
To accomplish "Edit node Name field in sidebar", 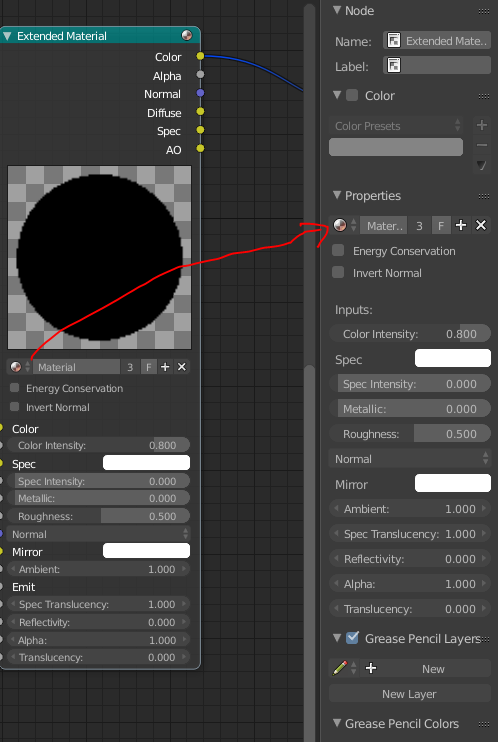I will pos(437,41).
